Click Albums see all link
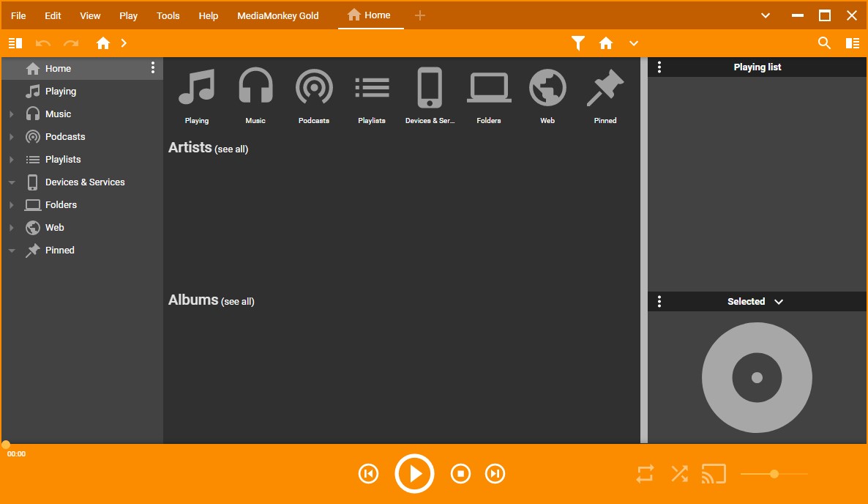 click(x=237, y=302)
